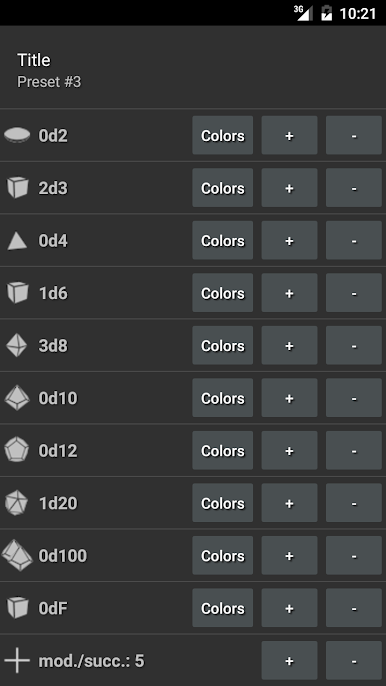386x686 pixels.
Task: Open Colors for the 0dF fudge dice
Action: tap(223, 608)
